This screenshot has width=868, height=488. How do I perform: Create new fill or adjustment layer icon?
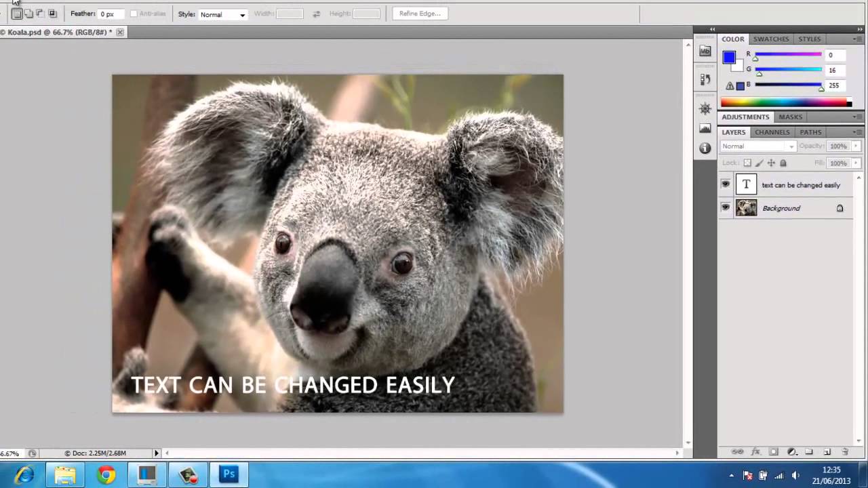(791, 452)
